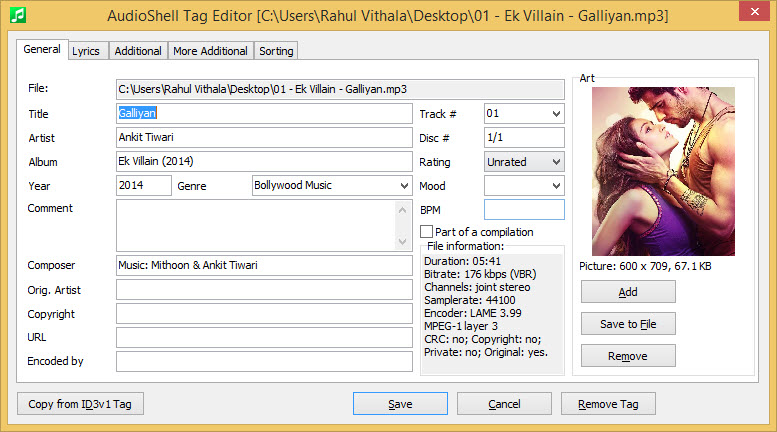Switch to the Additional tab
This screenshot has width=777, height=432.
[138, 51]
